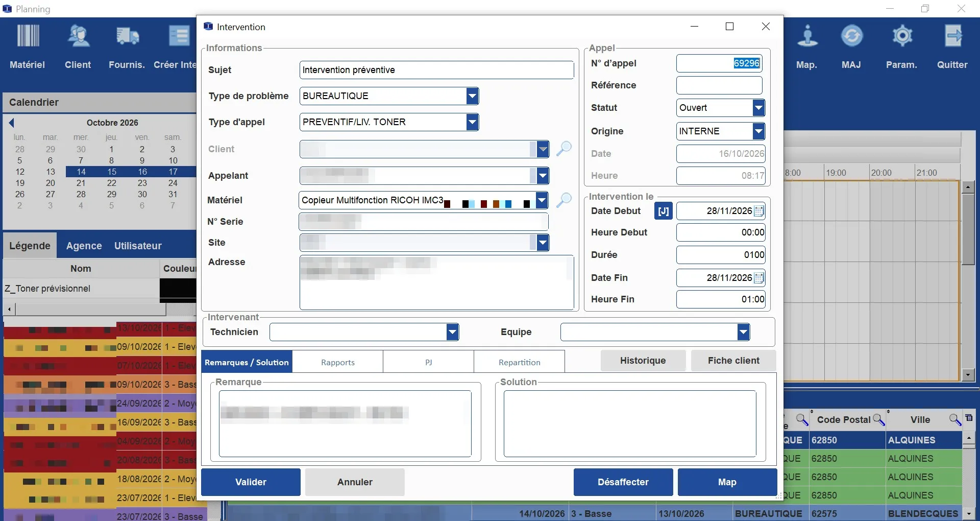The image size is (980, 521).
Task: Select October 22 in the calendar
Action: pos(112,183)
